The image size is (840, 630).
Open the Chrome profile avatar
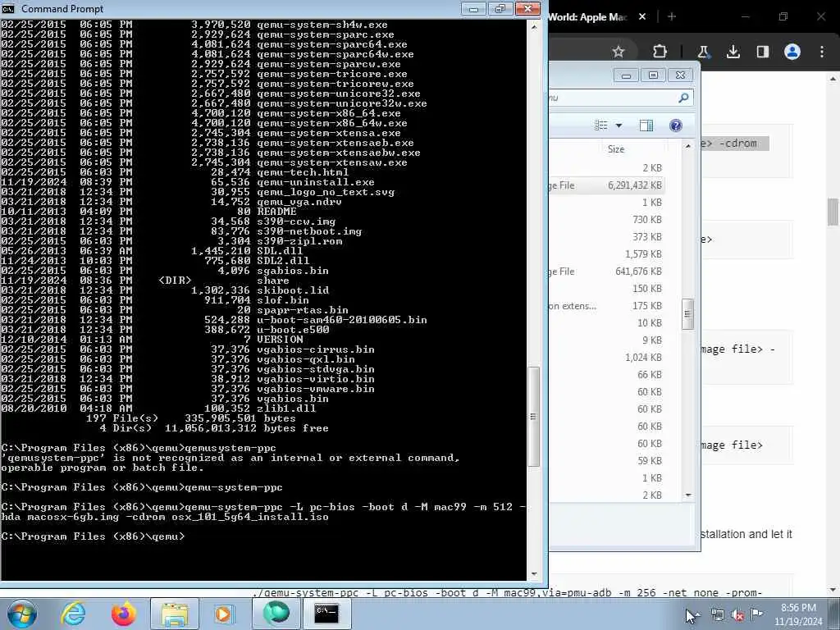792,52
